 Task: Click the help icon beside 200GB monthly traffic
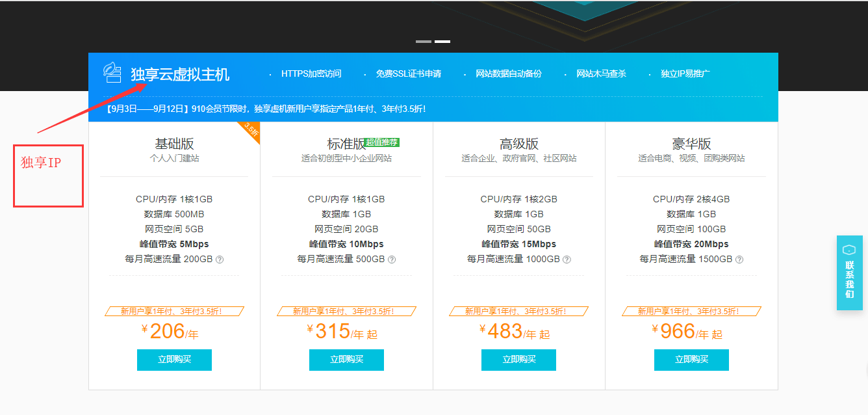(220, 260)
